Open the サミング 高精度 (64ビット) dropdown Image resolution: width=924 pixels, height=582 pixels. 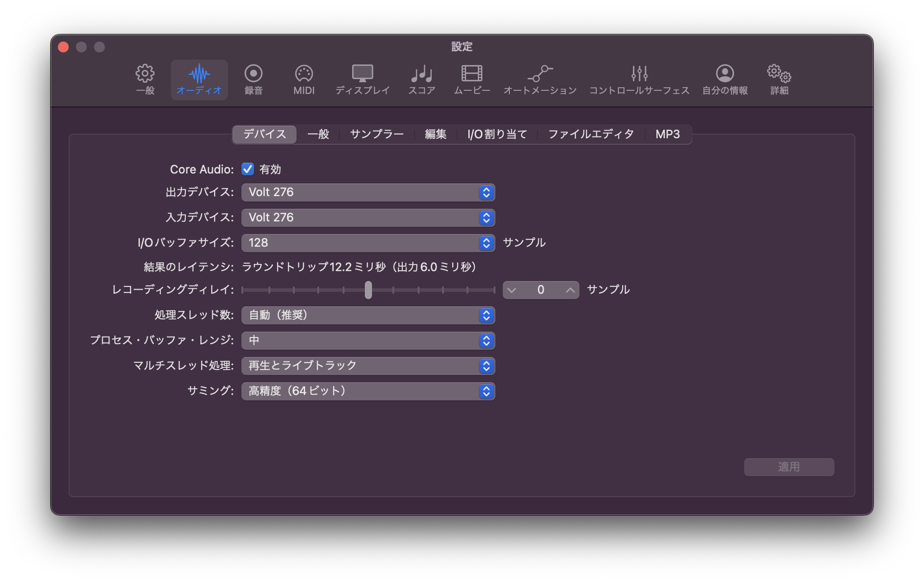368,391
